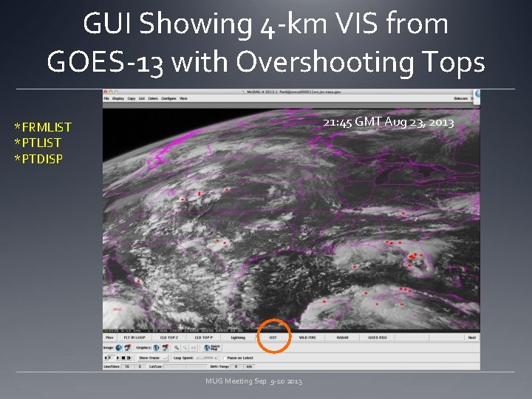Open the Copy menu
The height and width of the screenshot is (399, 532).
point(132,98)
